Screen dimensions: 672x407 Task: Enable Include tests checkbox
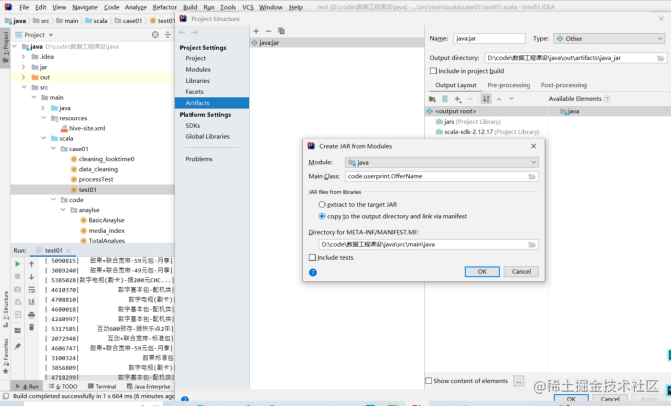tap(312, 257)
